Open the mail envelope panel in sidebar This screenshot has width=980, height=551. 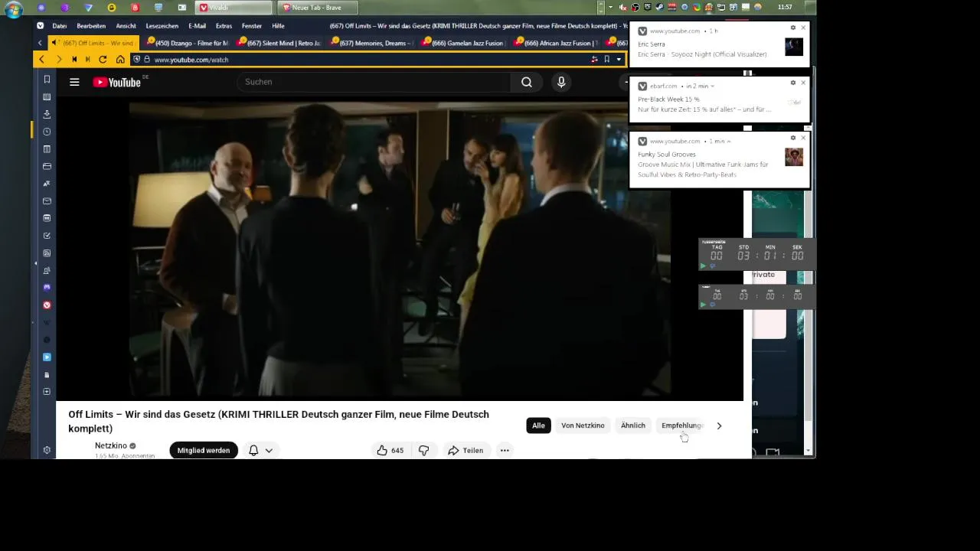tap(47, 201)
